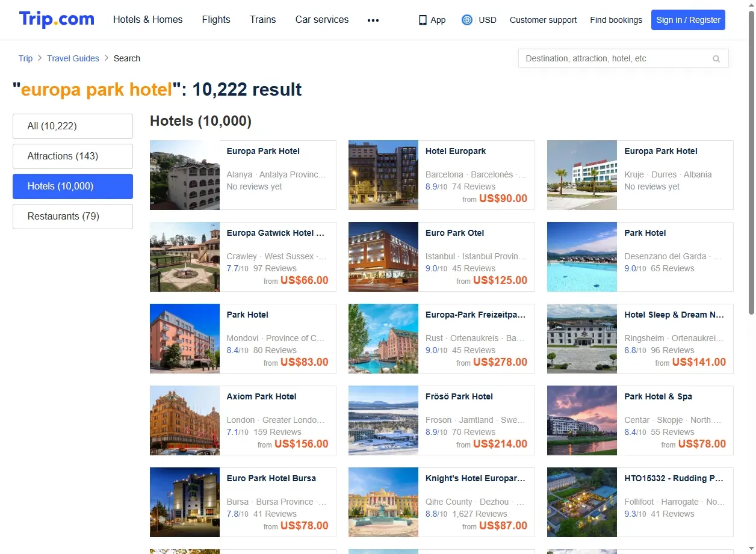Select Attractions (143) filter tab
Viewport: 756px width, 554px height.
(x=73, y=156)
